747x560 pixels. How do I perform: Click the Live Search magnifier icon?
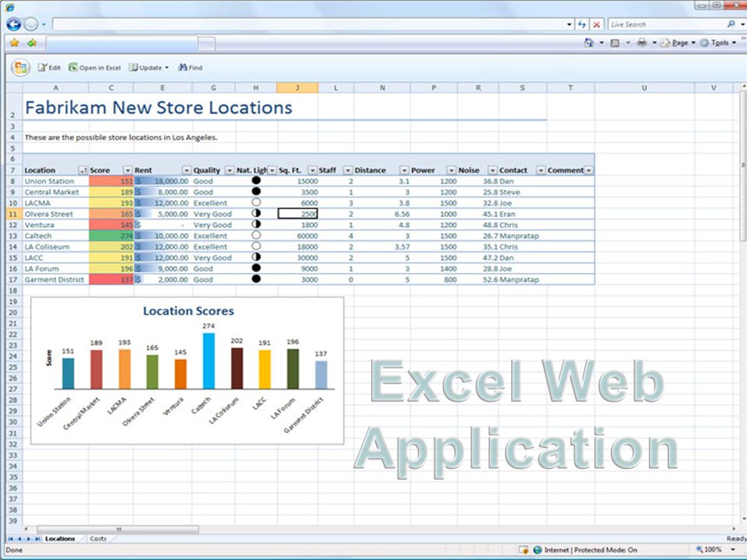731,24
